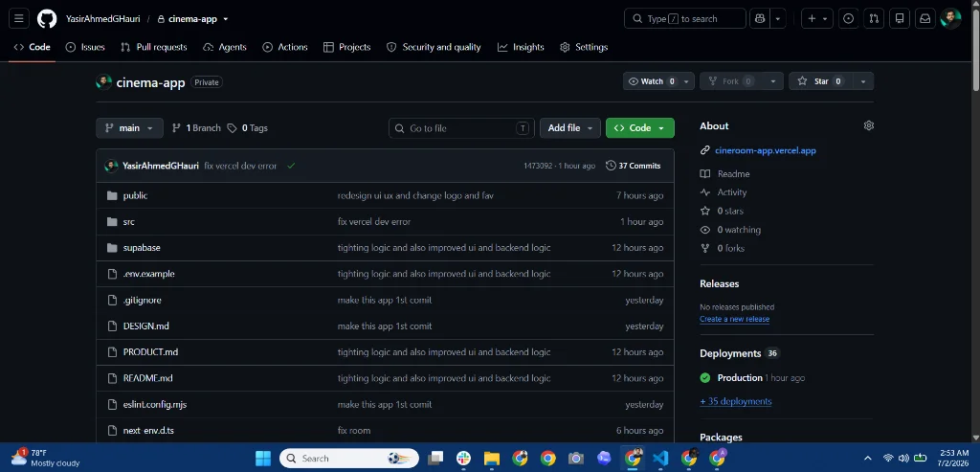Show hidden system tray icons chevron
Screen dimensions: 980x472
[x=867, y=459]
